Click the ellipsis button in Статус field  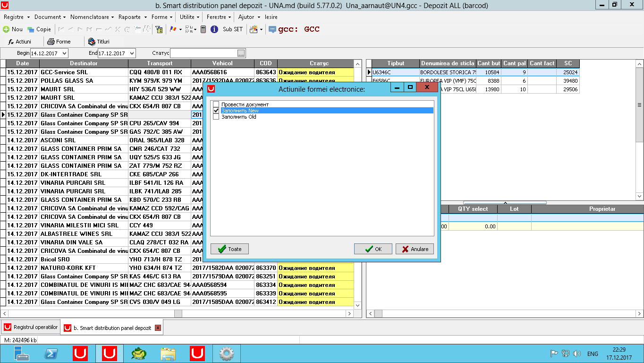(x=241, y=53)
